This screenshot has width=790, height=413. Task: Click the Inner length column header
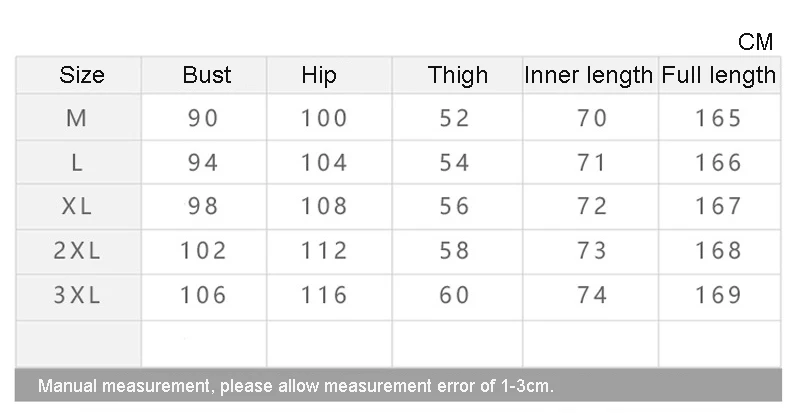pyautogui.click(x=588, y=76)
